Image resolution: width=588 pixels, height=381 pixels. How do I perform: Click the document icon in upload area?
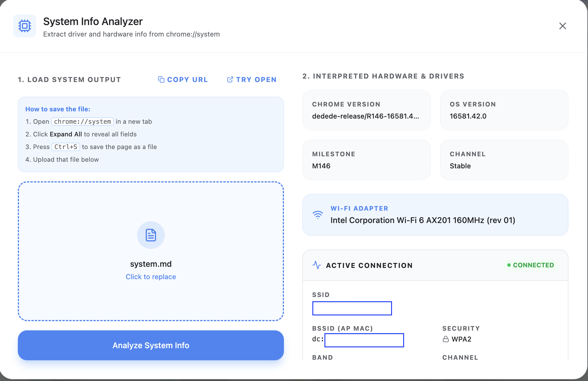[151, 235]
